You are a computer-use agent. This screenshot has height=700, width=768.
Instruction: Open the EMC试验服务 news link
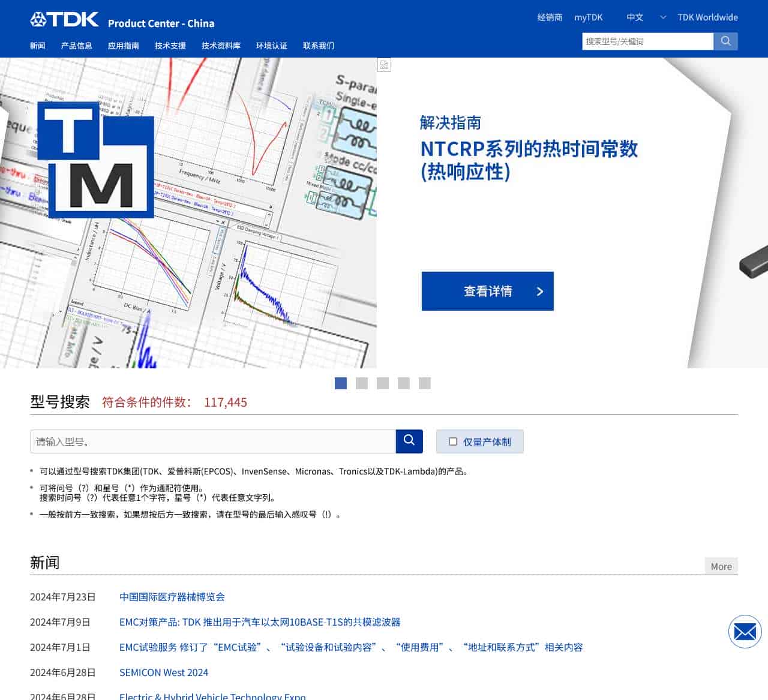pyautogui.click(x=351, y=647)
